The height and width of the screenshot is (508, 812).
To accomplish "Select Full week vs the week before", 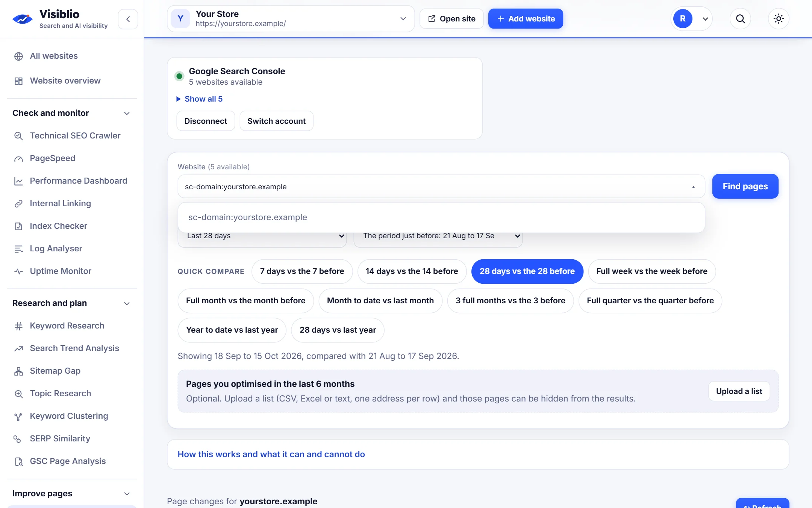I will (x=651, y=271).
